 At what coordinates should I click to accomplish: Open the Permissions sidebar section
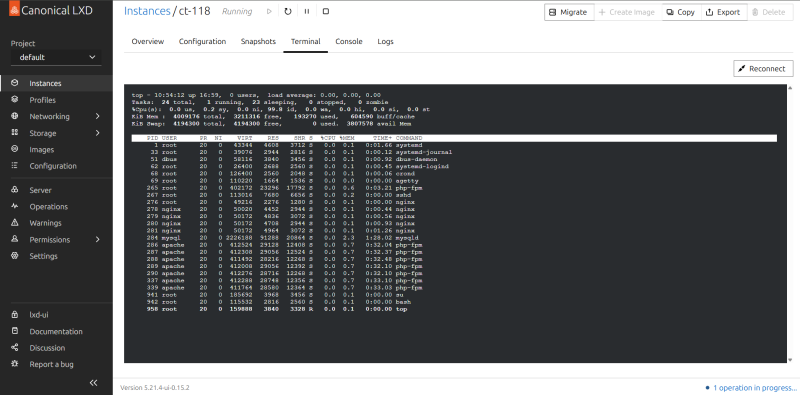tap(49, 239)
